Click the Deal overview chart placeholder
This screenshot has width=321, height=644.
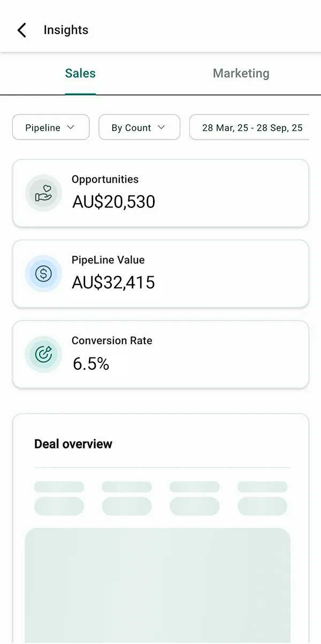click(x=158, y=583)
